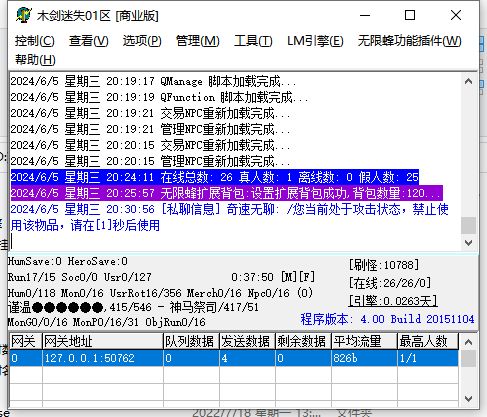The image size is (487, 417).
Task: Click the 神马祭司/417/51 status text
Action: 214,307
